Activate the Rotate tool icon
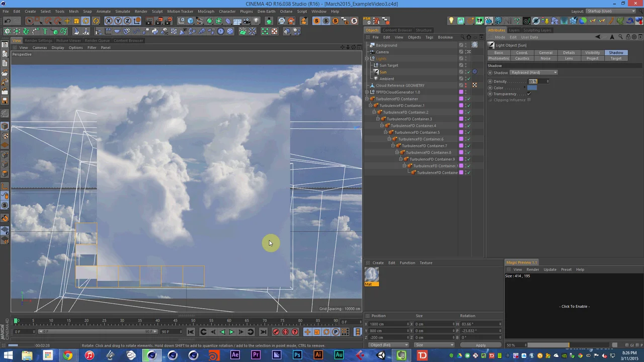Image resolution: width=644 pixels, height=362 pixels. (x=86, y=21)
